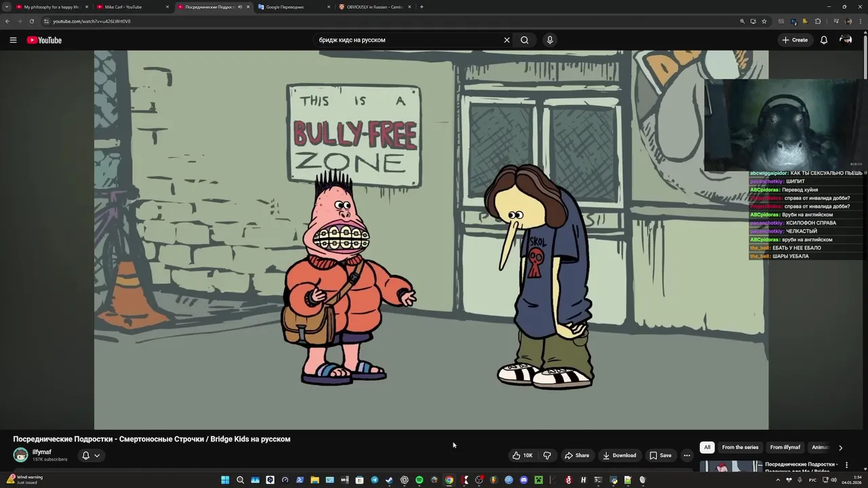This screenshot has width=868, height=488.
Task: Open the Wind warning weather widget
Action: [24, 479]
